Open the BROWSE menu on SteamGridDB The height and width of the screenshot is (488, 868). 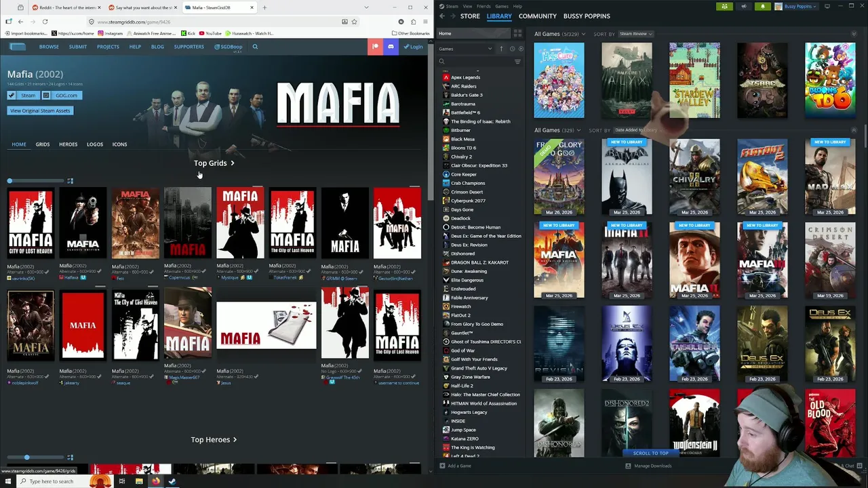coord(49,47)
